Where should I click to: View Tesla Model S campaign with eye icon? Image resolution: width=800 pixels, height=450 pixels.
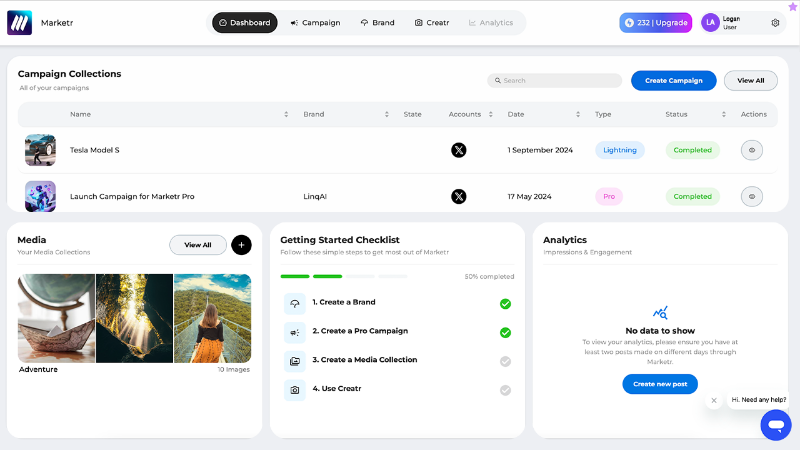tap(752, 150)
